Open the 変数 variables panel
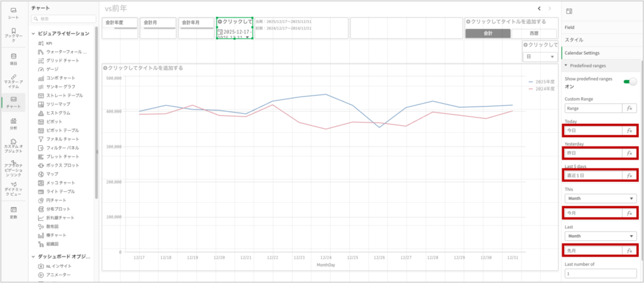644x283 pixels. tap(13, 212)
